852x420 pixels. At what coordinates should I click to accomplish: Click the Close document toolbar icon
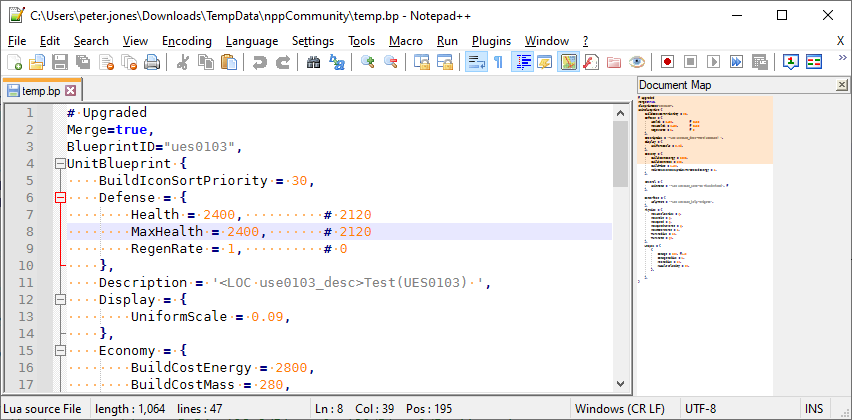coord(106,62)
